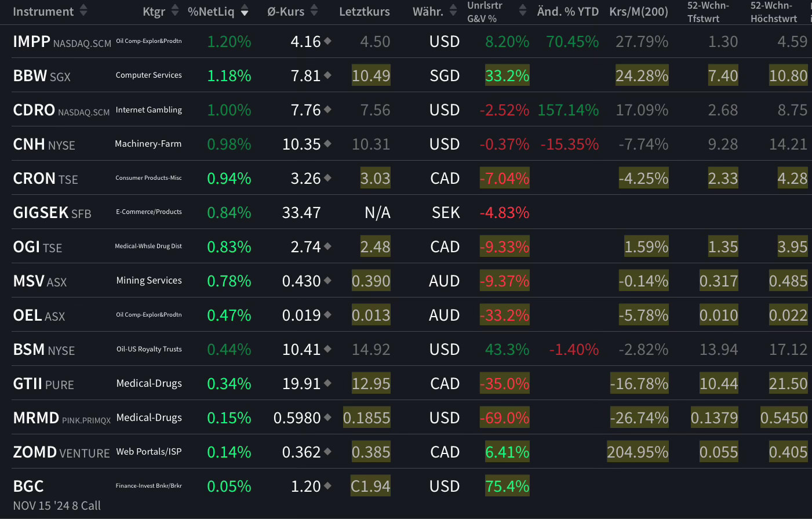Select the GTII PURE instrument

(43, 383)
